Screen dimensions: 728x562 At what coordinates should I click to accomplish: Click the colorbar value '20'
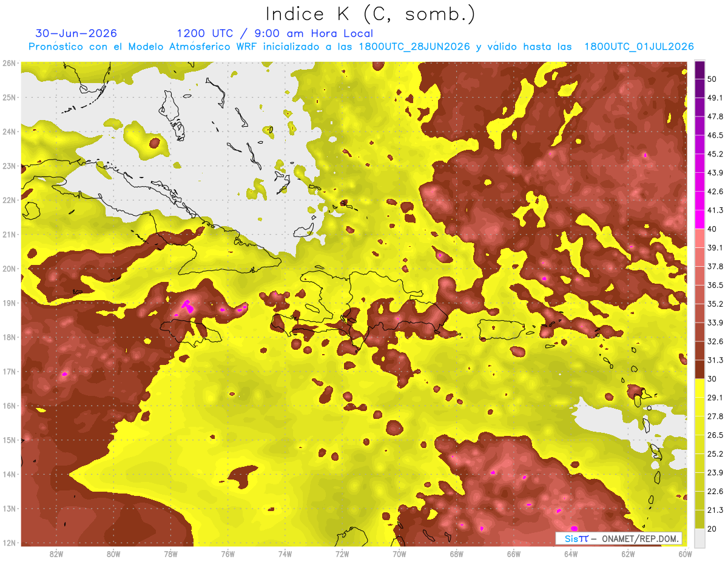point(713,529)
